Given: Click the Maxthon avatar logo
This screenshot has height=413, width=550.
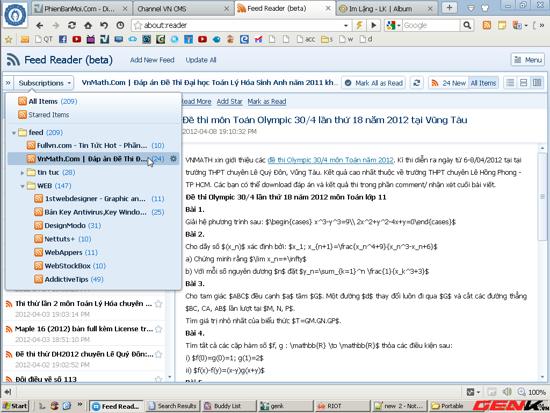Looking at the screenshot, I should 15,15.
